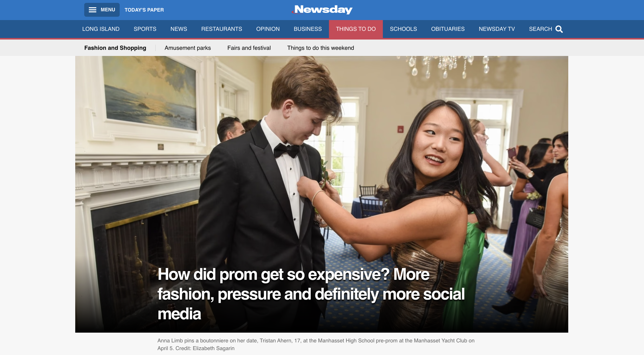This screenshot has height=355, width=644.
Task: Click the SEARCH label in navigation
Action: point(540,29)
